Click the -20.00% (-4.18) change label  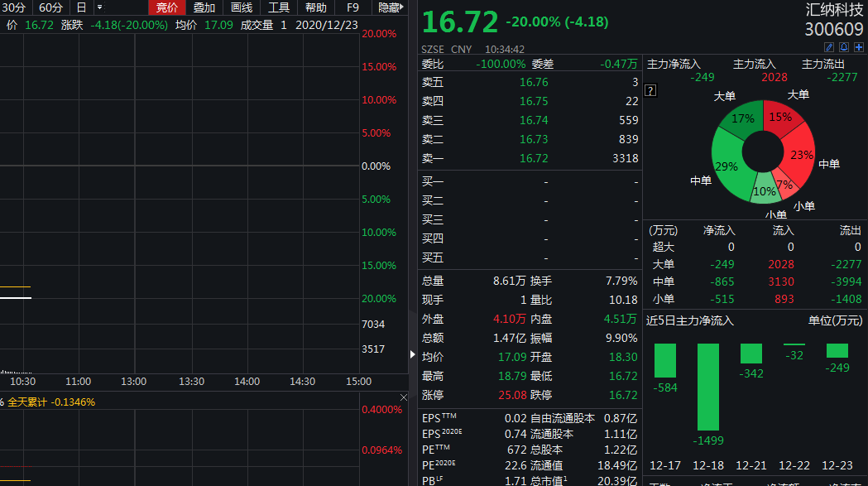[x=557, y=22]
